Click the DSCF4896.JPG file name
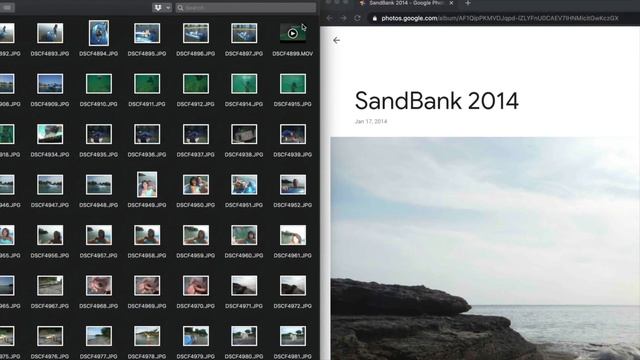Screen dimensions: 640x360 point(196,53)
